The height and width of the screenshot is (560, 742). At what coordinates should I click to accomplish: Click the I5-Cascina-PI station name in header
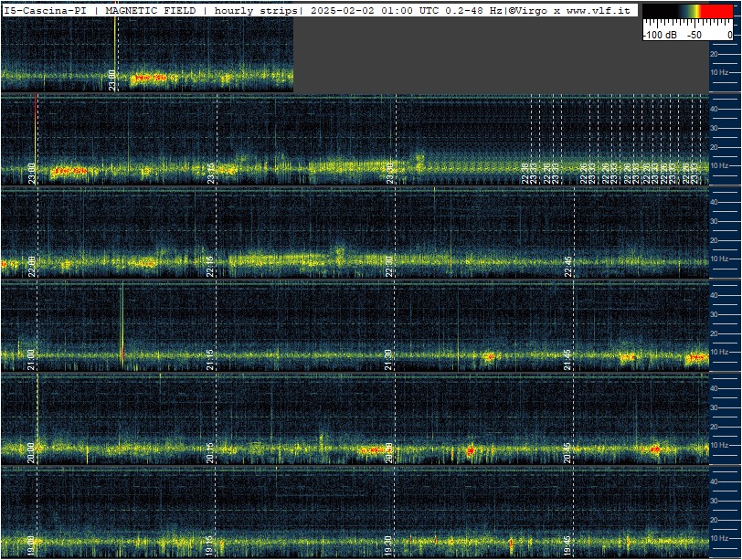pyautogui.click(x=46, y=10)
